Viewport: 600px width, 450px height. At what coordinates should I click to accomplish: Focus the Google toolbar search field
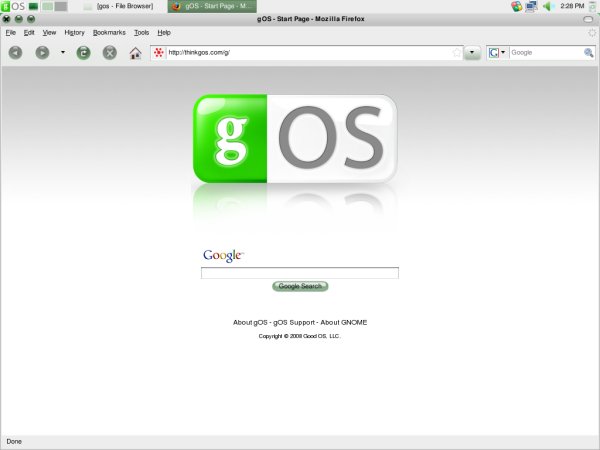pyautogui.click(x=546, y=52)
